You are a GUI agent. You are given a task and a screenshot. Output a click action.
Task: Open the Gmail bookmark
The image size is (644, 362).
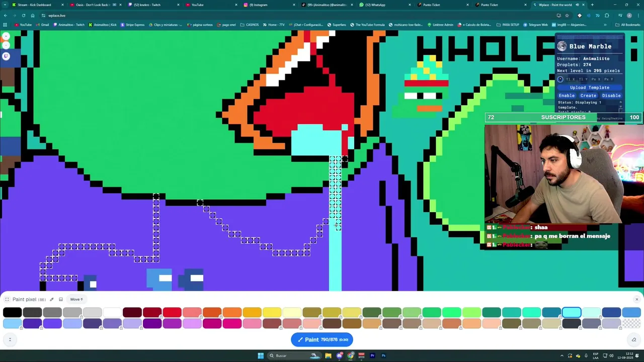tap(42, 25)
